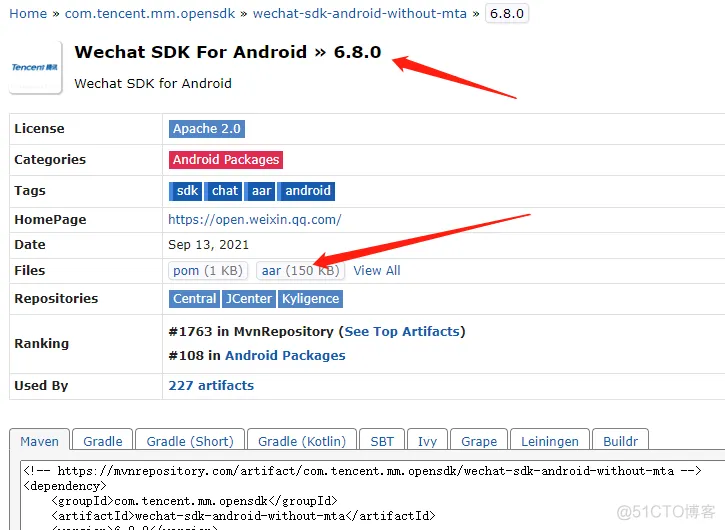Screen dimensions: 725x530
Task: Open com.tencent.mm.opensdk breadcrumb link
Action: pos(150,13)
